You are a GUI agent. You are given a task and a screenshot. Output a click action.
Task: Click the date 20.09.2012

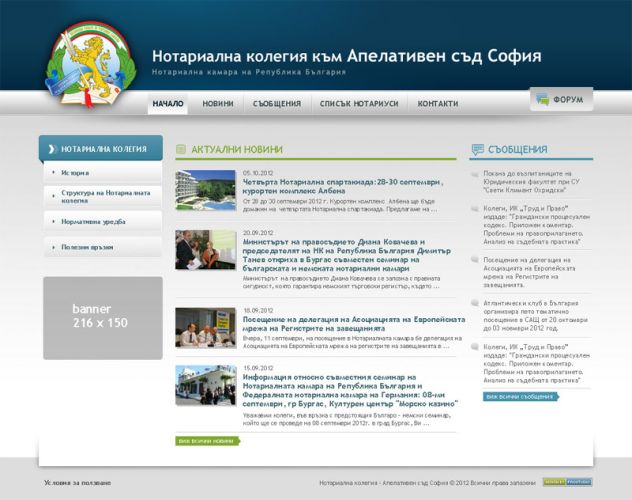point(258,233)
